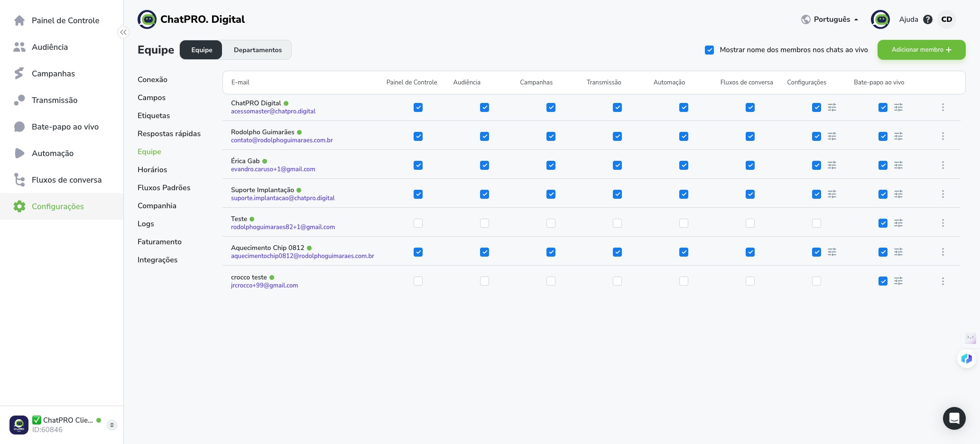Image resolution: width=980 pixels, height=444 pixels.
Task: Open the chat support widget bubble
Action: pos(954,418)
